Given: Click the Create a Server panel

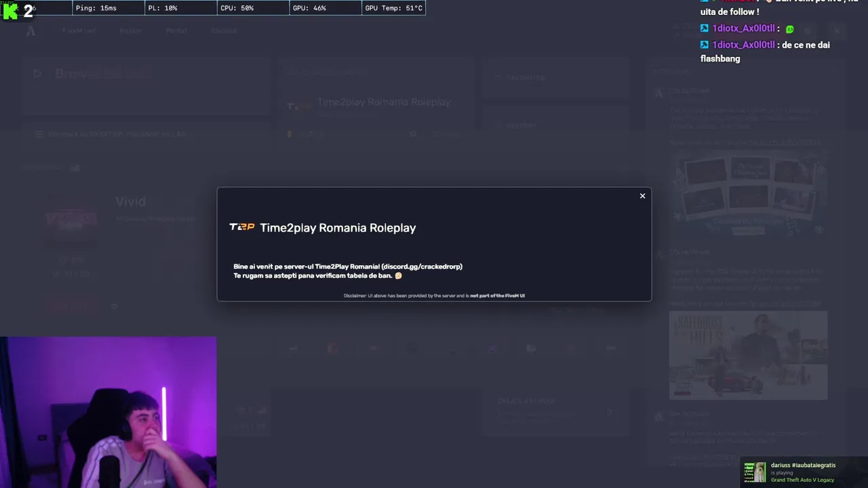Looking at the screenshot, I should coord(555,412).
